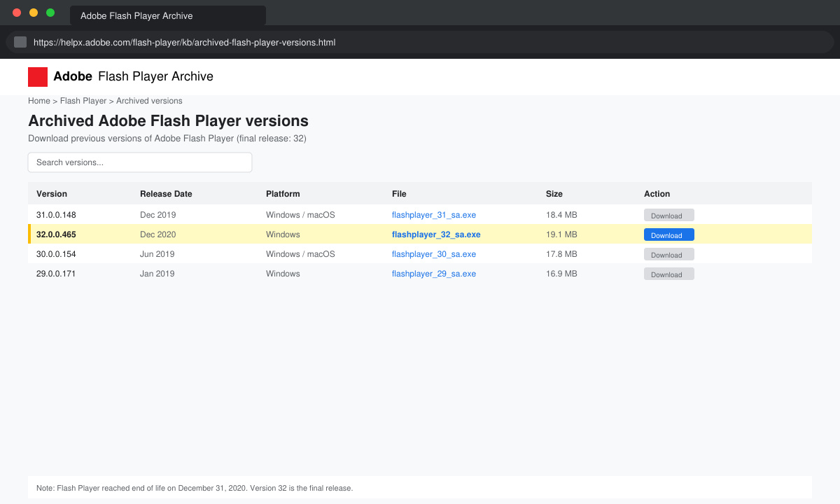Click the Jan 2019 release date
Viewport: 840px width, 504px height.
point(157,274)
